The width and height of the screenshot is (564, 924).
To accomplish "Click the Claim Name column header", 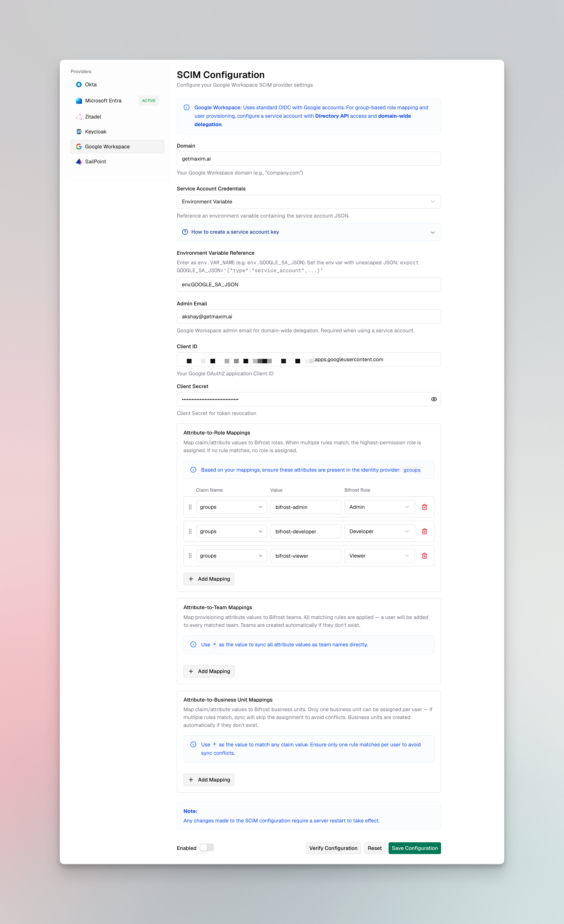I will [209, 490].
